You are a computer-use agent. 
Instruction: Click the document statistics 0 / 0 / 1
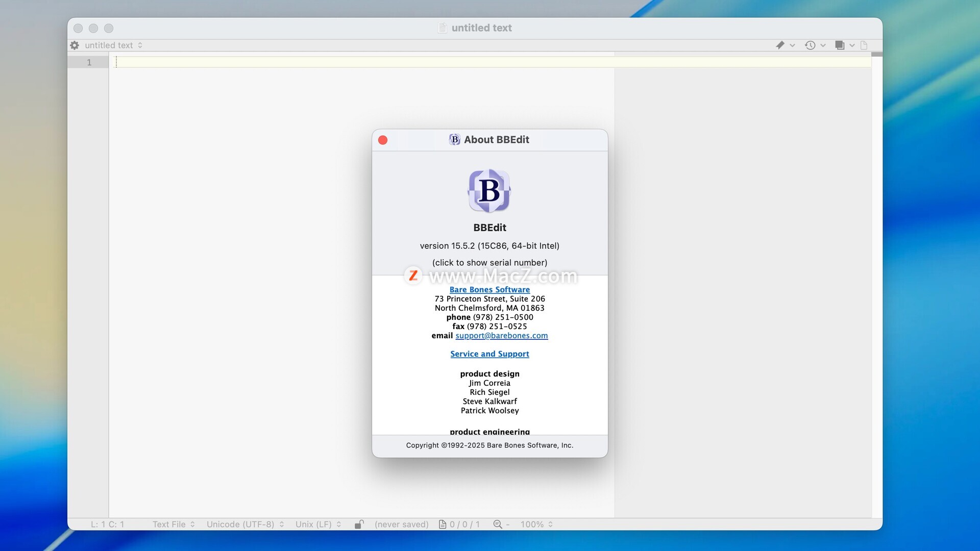459,524
